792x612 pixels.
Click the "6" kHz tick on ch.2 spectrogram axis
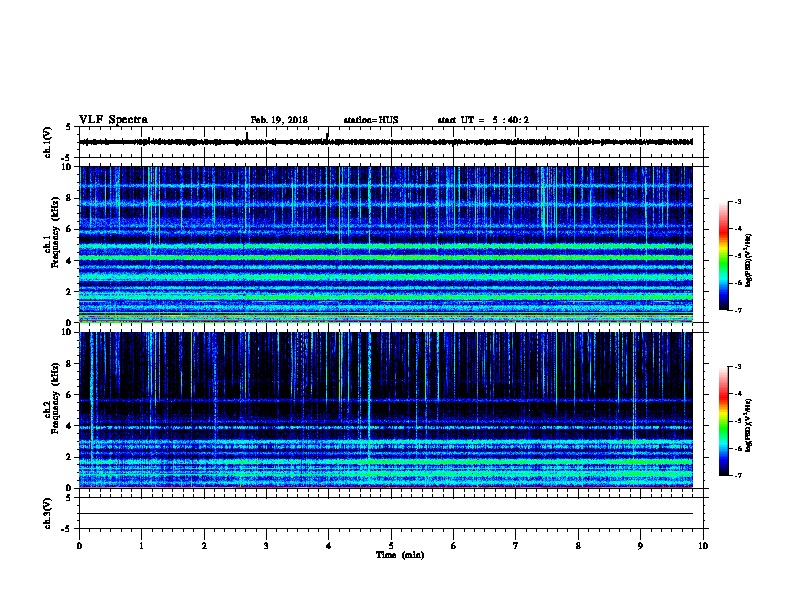(x=69, y=394)
